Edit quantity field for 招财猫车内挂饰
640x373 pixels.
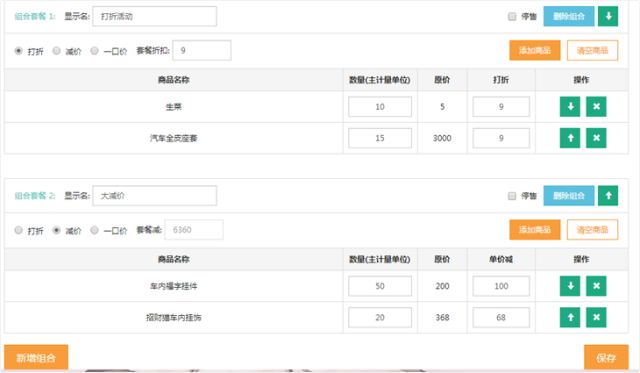pos(380,317)
